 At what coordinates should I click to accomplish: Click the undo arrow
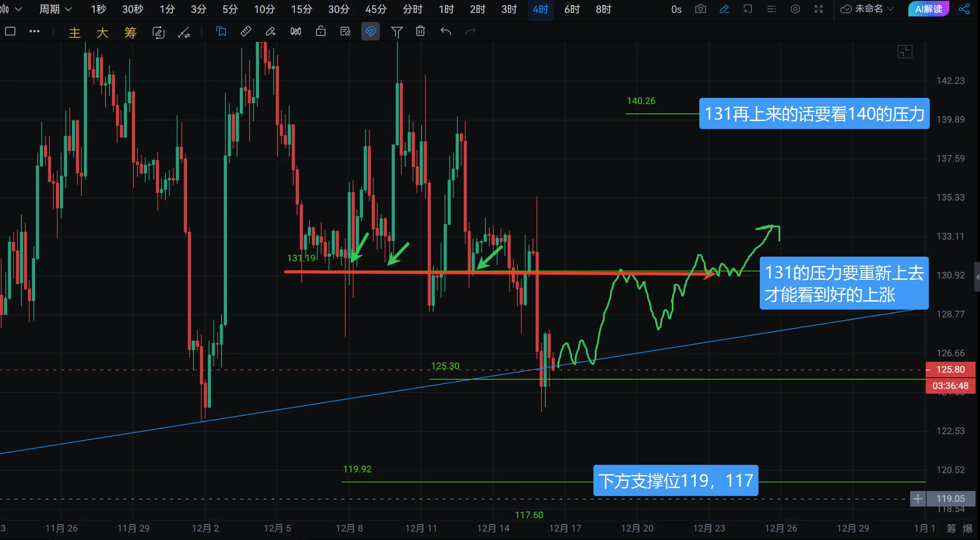[446, 31]
